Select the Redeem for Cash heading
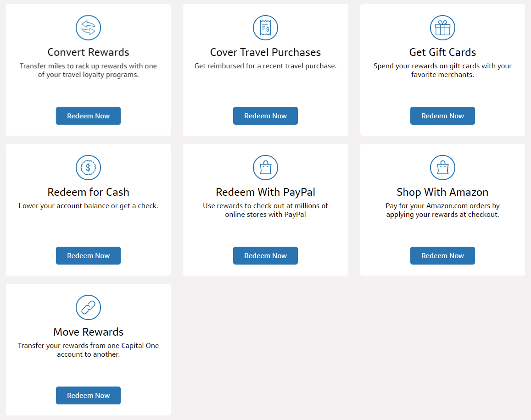 click(x=89, y=192)
